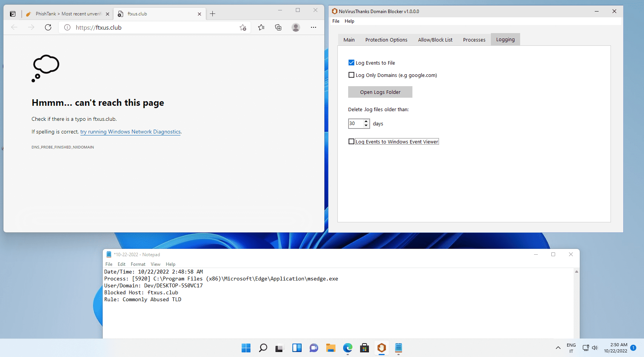The height and width of the screenshot is (357, 644).
Task: Open taskbar clock and date
Action: (x=616, y=348)
